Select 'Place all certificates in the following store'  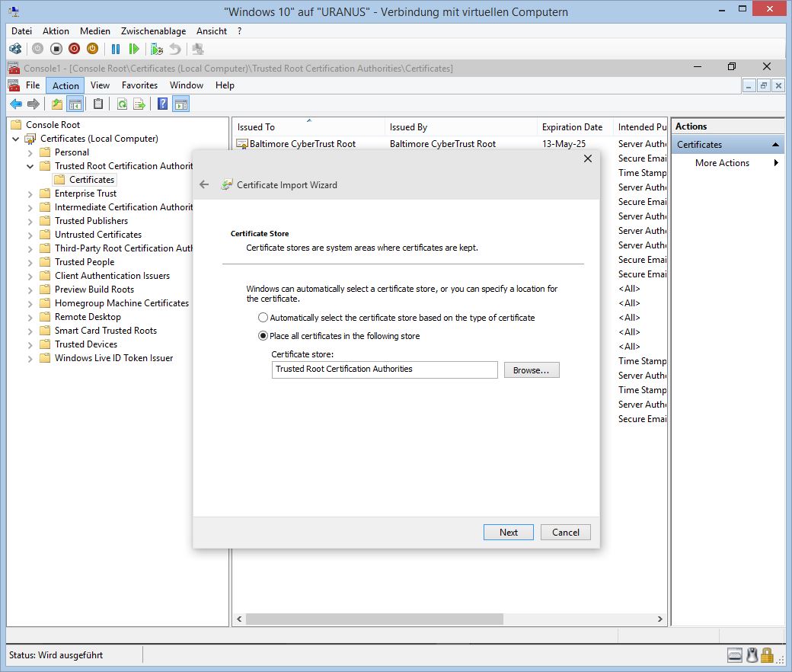(x=263, y=336)
